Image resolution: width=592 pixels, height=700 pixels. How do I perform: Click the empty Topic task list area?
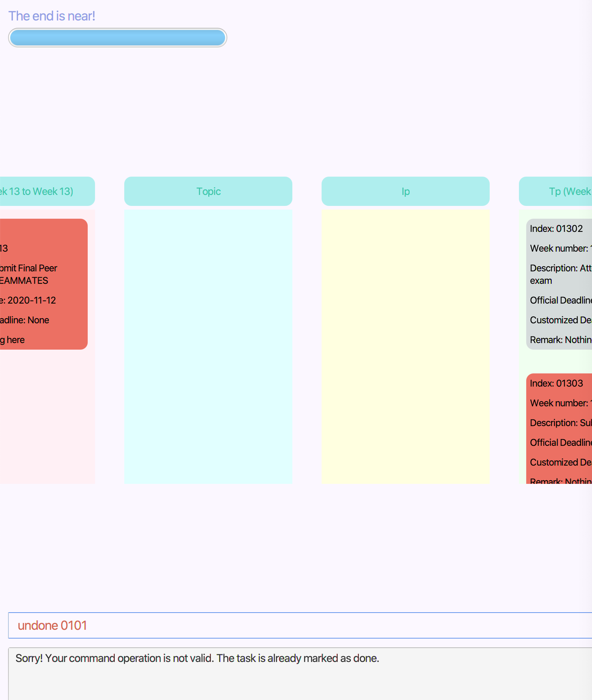(208, 347)
